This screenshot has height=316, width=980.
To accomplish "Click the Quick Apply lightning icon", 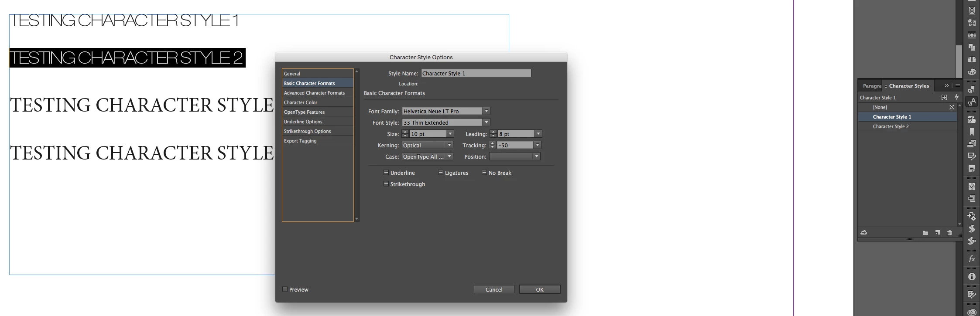I will 956,97.
